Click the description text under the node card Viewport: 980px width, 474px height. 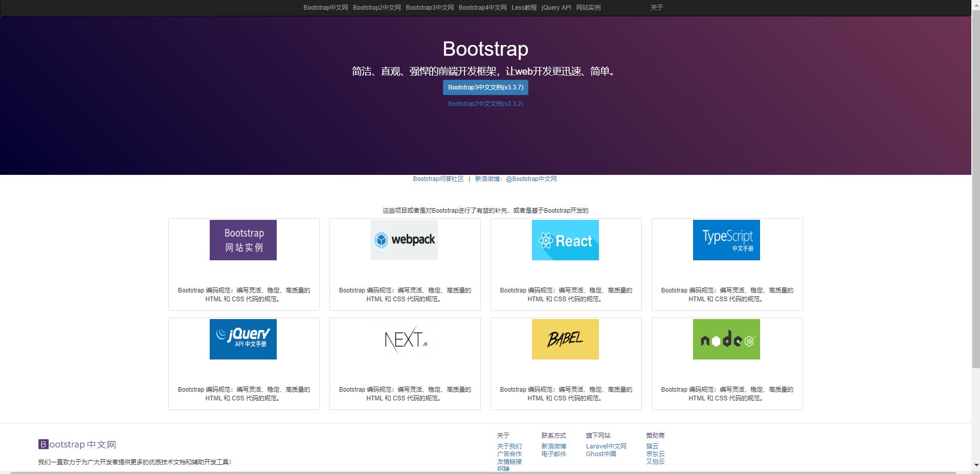click(x=727, y=394)
